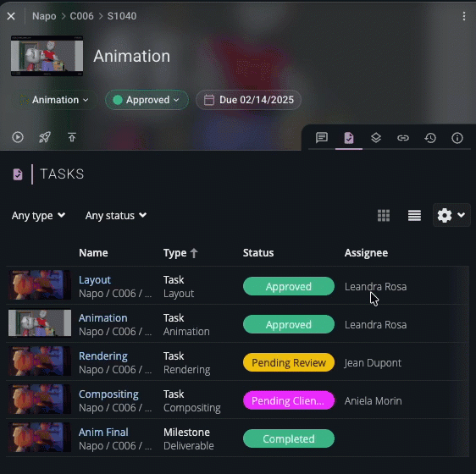
Task: Switch to the comments tab icon
Action: click(322, 138)
